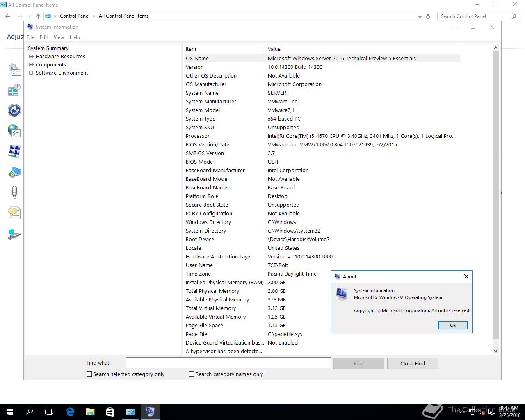Enable Search selected category only
The height and width of the screenshot is (420, 525).
pos(89,374)
